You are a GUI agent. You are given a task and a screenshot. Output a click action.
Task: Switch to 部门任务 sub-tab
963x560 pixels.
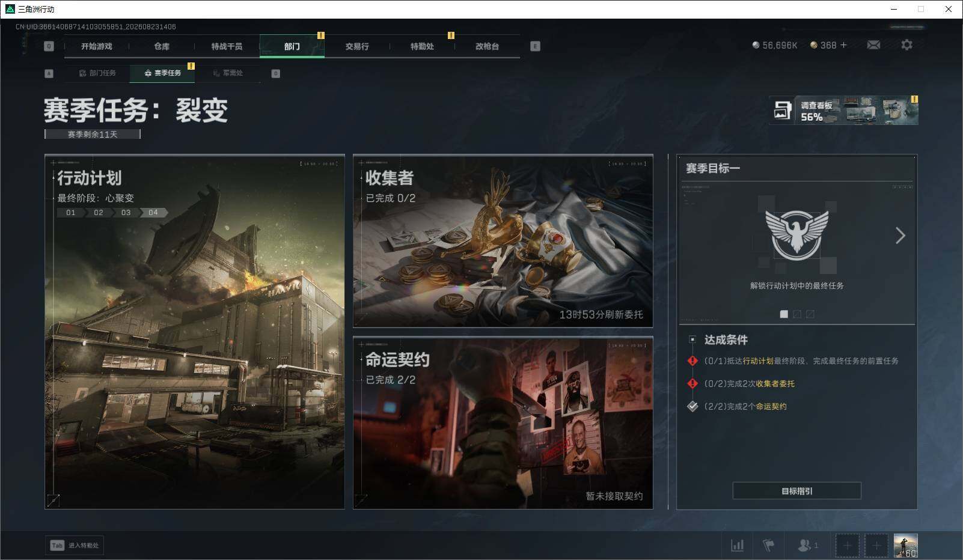97,73
